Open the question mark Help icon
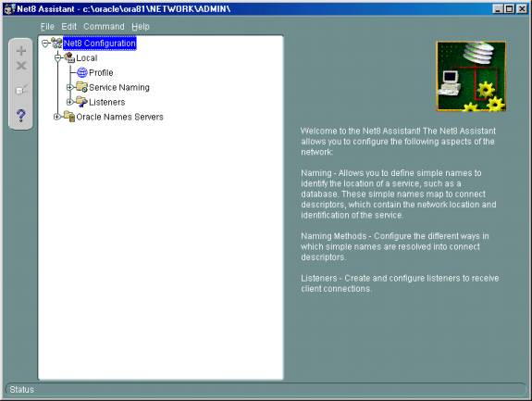532x401 pixels. click(20, 116)
